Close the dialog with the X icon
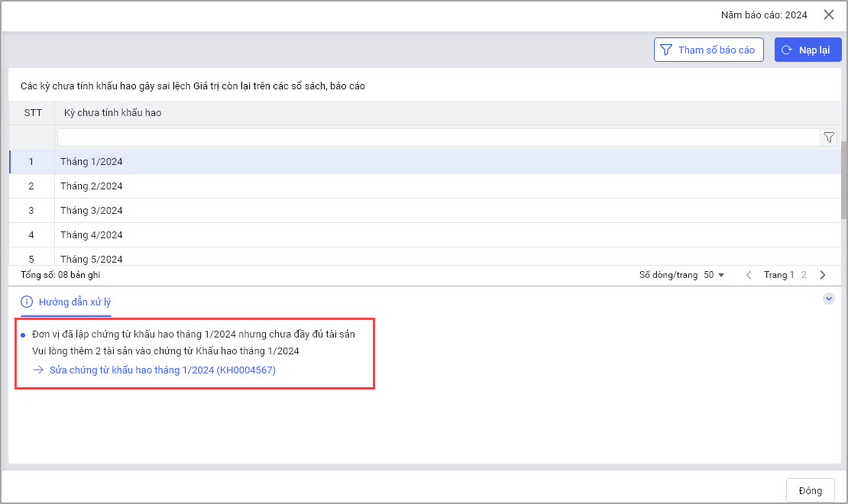848x504 pixels. point(829,15)
